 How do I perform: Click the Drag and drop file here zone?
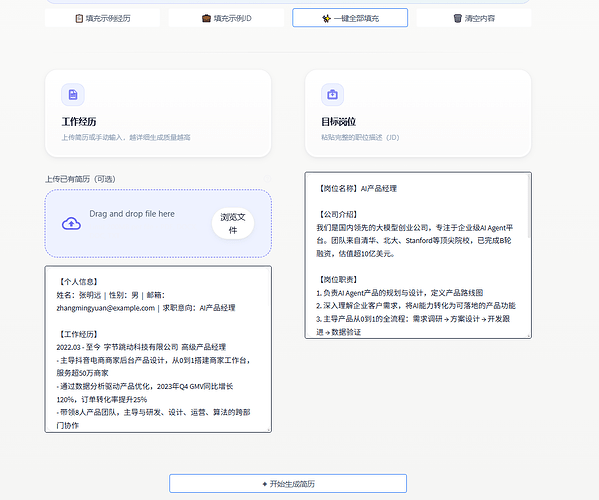pyautogui.click(x=158, y=223)
